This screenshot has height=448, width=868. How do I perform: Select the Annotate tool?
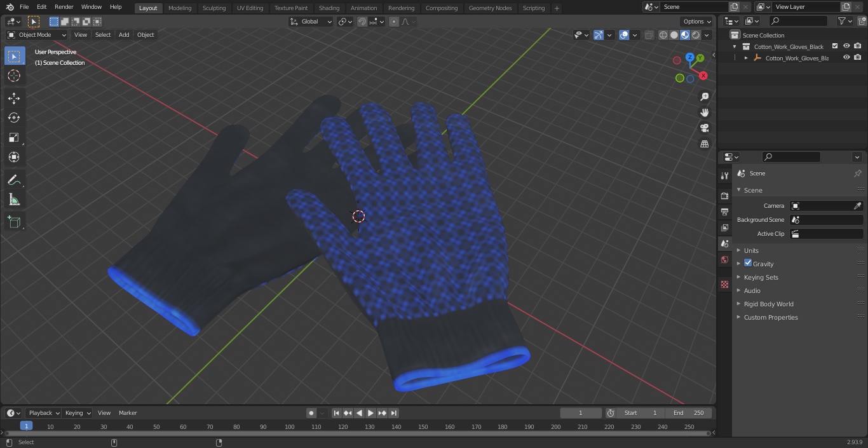[x=14, y=180]
